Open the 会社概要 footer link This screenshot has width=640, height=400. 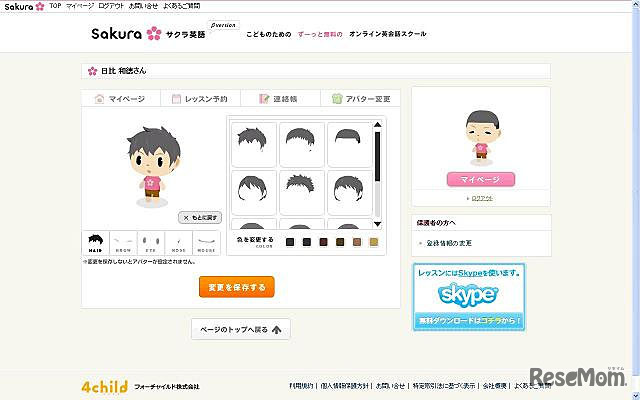494,385
